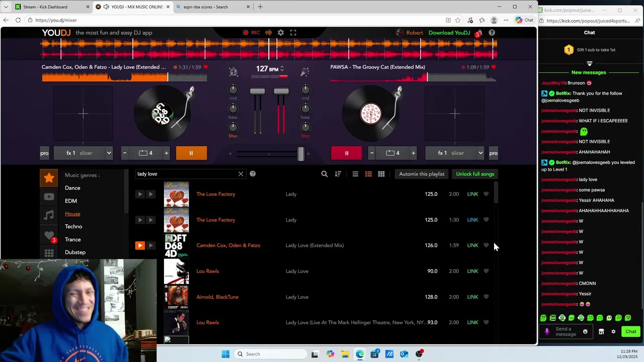
Task: Select the Dance genre
Action: click(72, 188)
